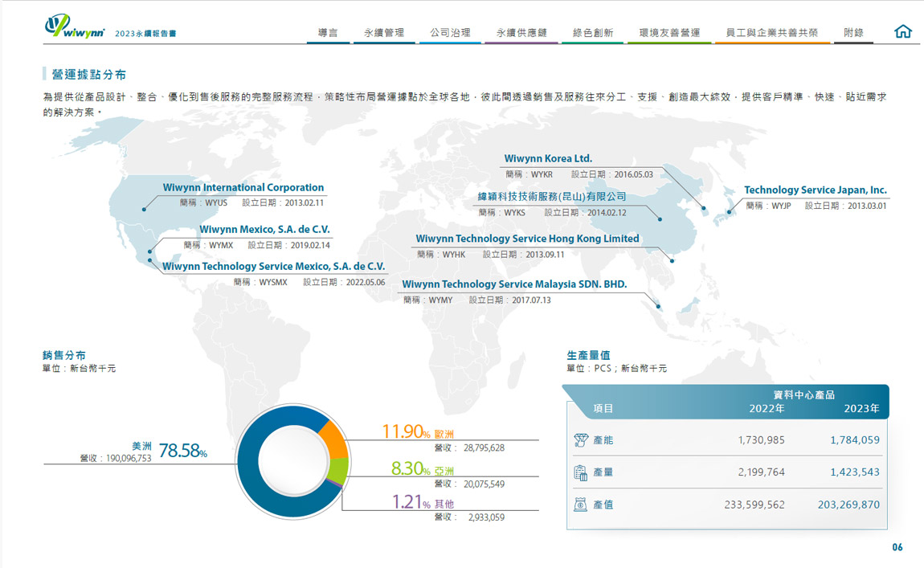Open the 導言 tab
Image resolution: width=924 pixels, height=568 pixels.
328,33
